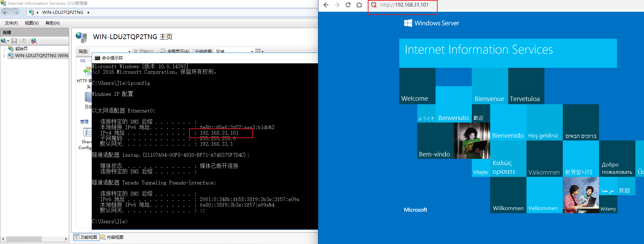
Task: Switch to 内容视图 tab
Action: 112,237
